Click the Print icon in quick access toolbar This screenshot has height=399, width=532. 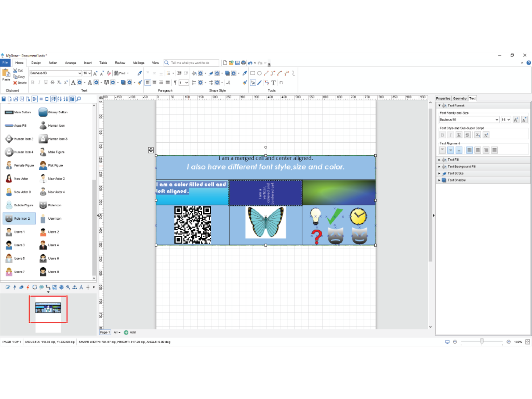243,63
